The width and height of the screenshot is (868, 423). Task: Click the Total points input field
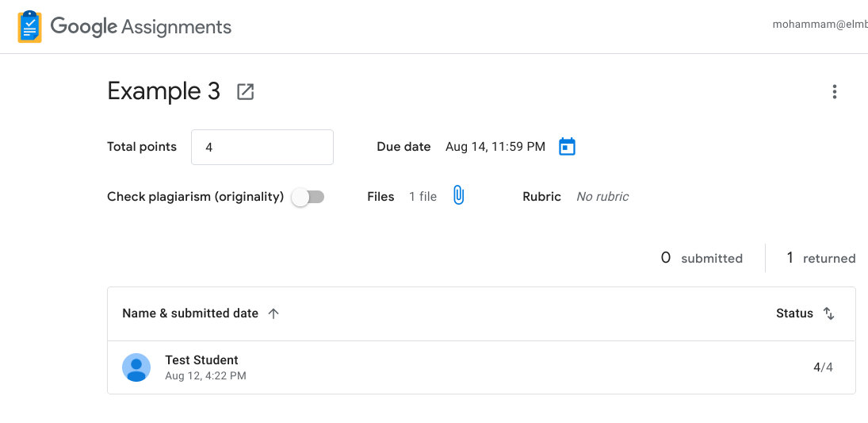pos(262,147)
